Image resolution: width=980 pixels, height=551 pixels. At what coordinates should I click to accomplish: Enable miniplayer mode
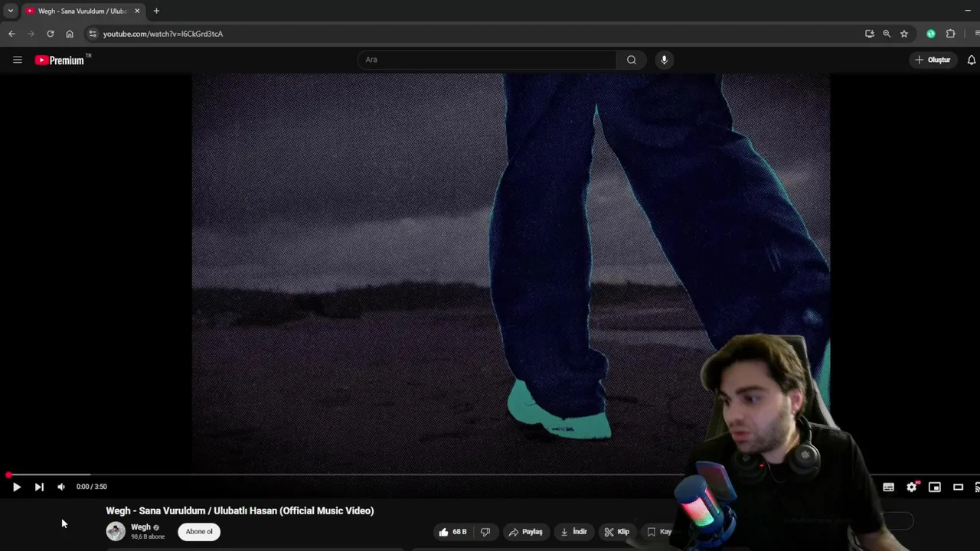click(935, 487)
